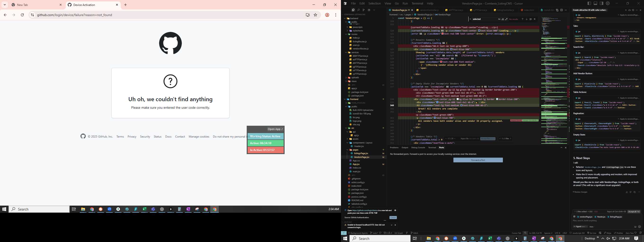The height and width of the screenshot is (242, 644).
Task: View site information icon beside github.com URL
Action: pyautogui.click(x=32, y=15)
